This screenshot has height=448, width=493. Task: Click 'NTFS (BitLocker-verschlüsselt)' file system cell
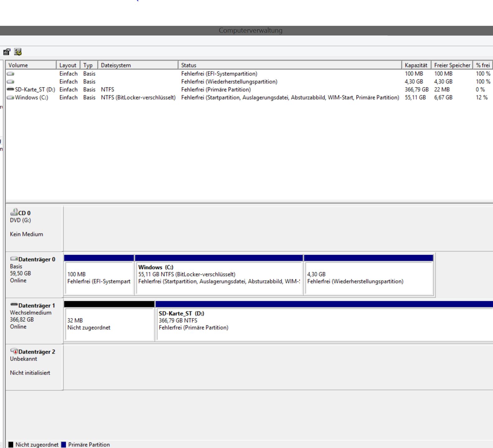(x=138, y=98)
